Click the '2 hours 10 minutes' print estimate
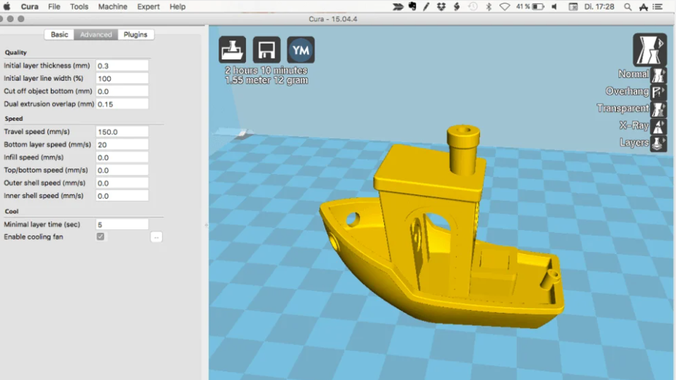This screenshot has width=676, height=380. pyautogui.click(x=266, y=70)
